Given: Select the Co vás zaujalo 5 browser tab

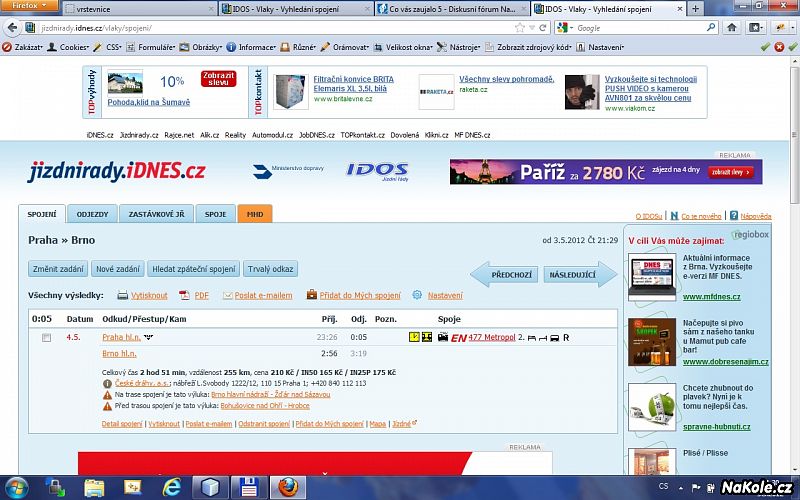Looking at the screenshot, I should [x=452, y=9].
